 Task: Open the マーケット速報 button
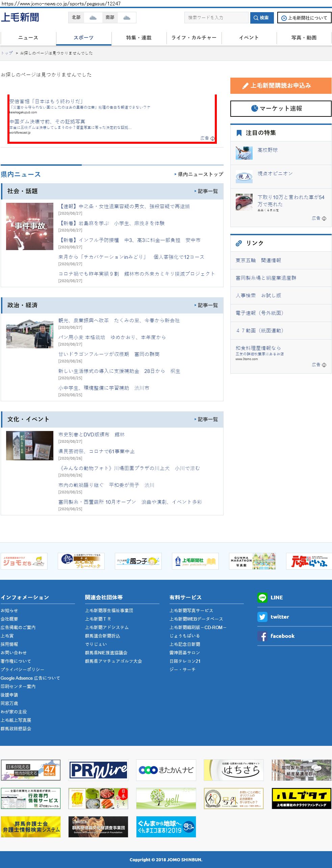281,109
